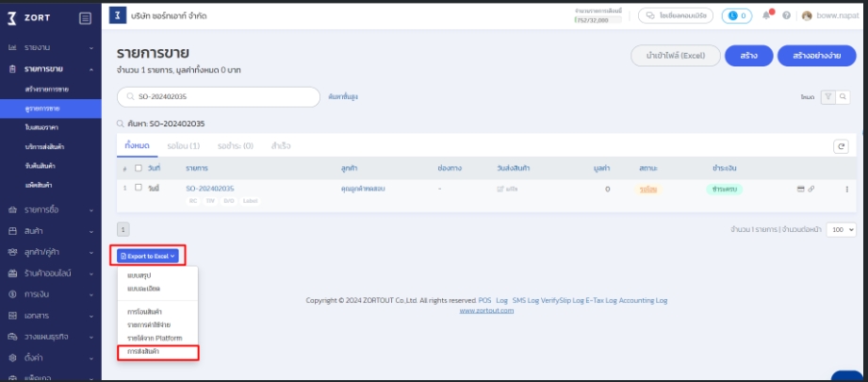This screenshot has height=382, width=868.
Task: Switch to the รอโอน (1) tab
Action: 183,146
